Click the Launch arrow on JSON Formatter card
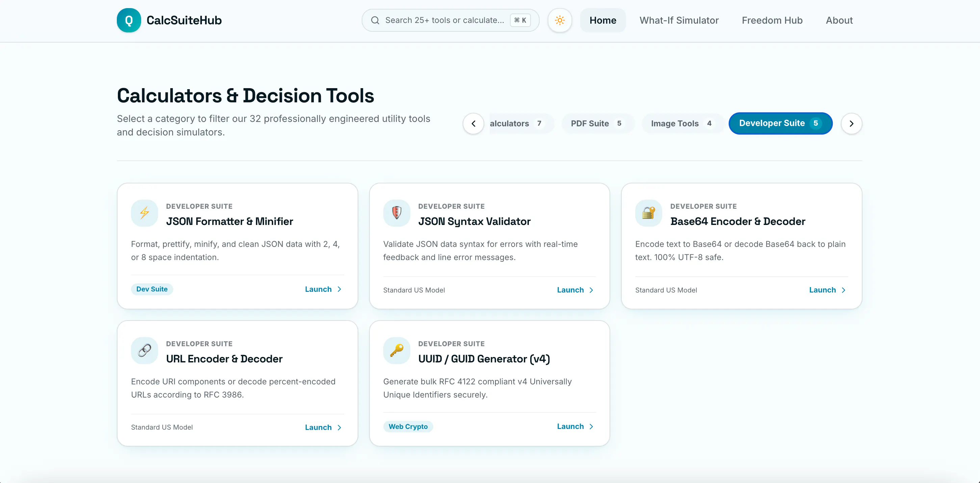The image size is (980, 483). coord(339,289)
